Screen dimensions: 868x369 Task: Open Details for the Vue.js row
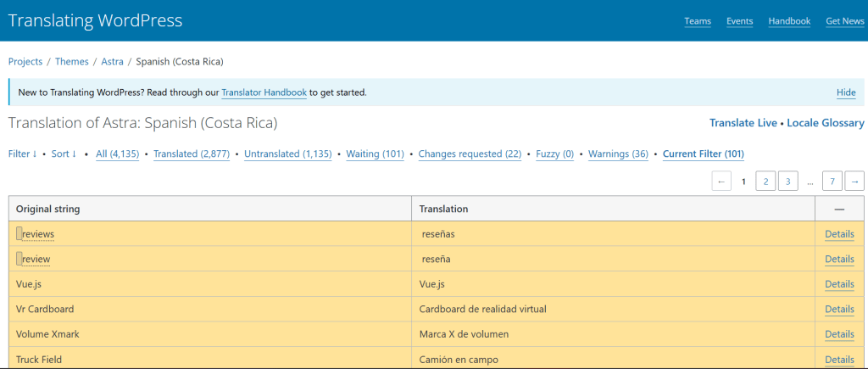[839, 283]
